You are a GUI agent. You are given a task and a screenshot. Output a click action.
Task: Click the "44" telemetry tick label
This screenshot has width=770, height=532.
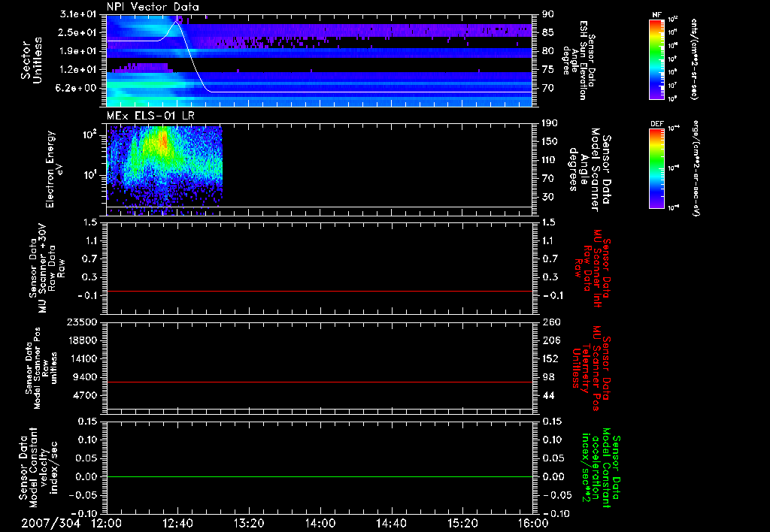pos(548,395)
